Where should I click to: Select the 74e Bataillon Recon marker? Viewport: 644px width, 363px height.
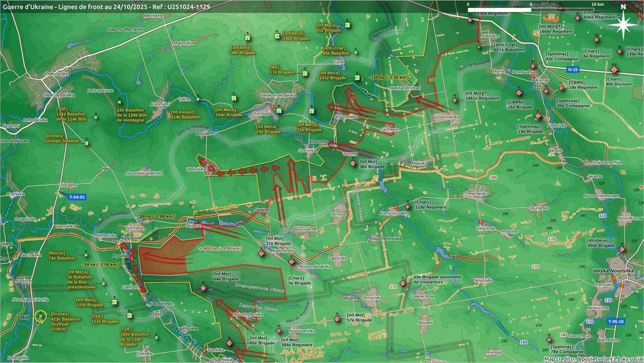86,255
